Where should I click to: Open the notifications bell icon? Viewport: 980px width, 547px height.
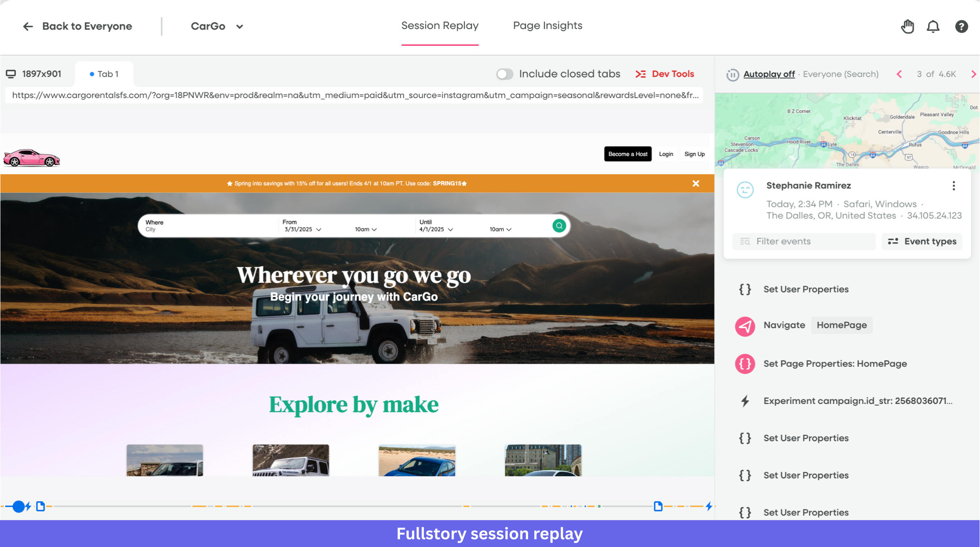click(x=933, y=26)
